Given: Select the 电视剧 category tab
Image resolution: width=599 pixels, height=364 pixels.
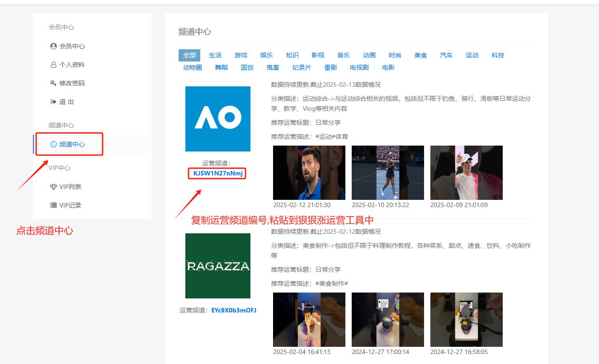Looking at the screenshot, I should click(x=359, y=67).
